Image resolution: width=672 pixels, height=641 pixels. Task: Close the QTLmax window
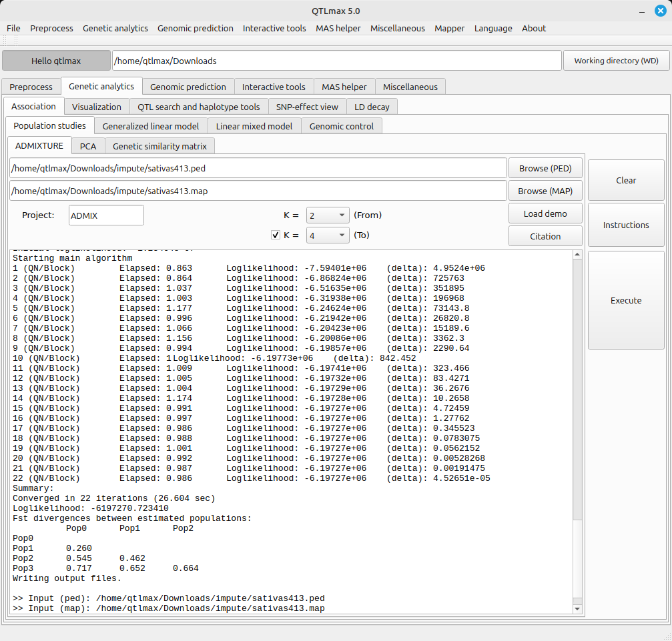click(660, 10)
